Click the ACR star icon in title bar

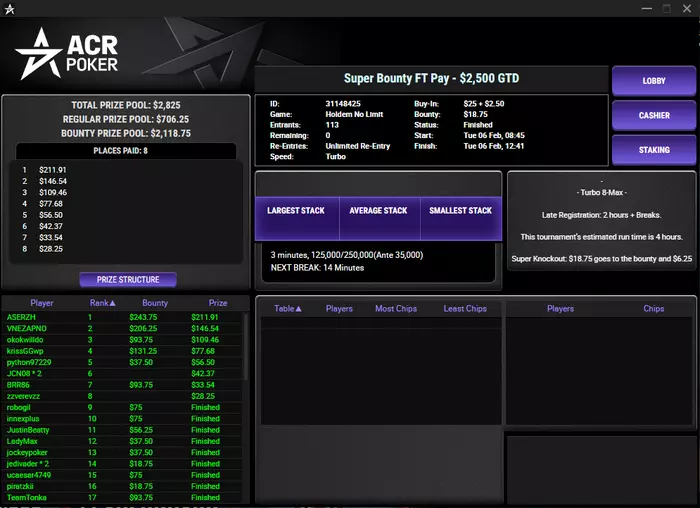[9, 8]
